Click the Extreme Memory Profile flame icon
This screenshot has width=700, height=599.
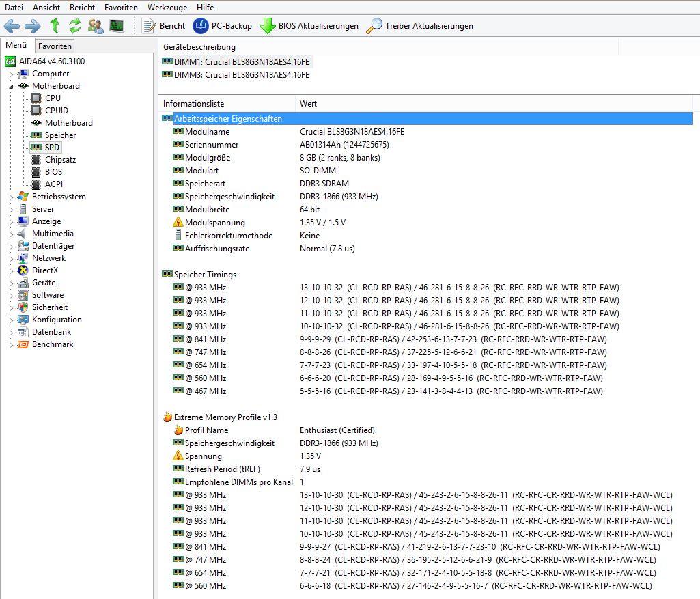(167, 417)
